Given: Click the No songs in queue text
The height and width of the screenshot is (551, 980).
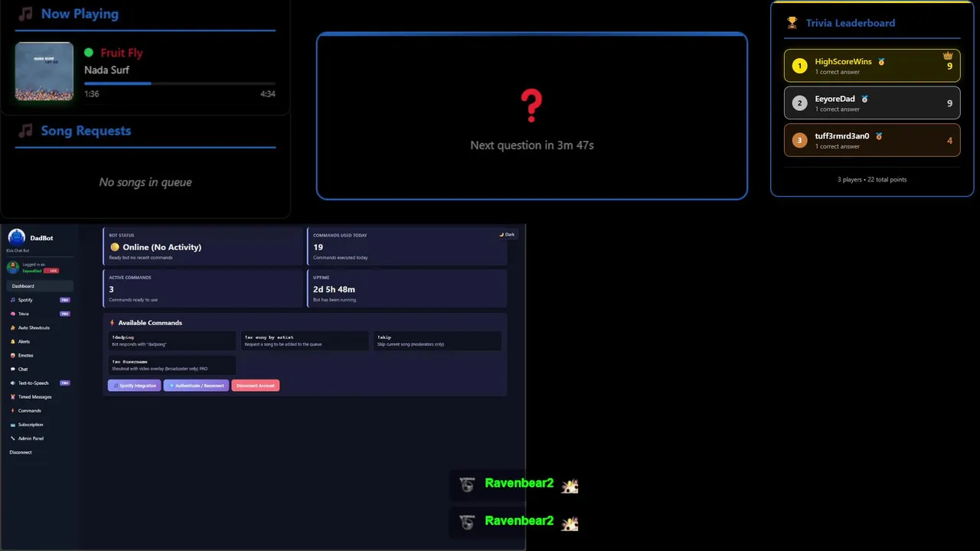Looking at the screenshot, I should (x=145, y=182).
